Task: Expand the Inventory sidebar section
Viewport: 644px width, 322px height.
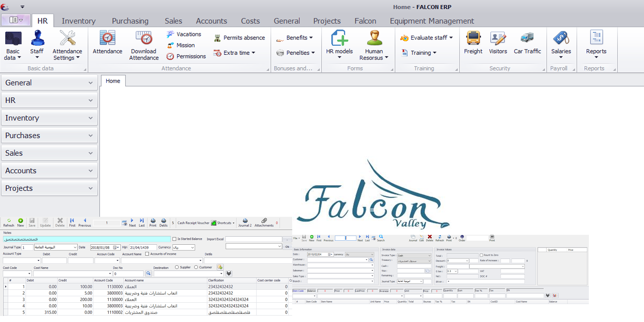Action: coord(50,118)
